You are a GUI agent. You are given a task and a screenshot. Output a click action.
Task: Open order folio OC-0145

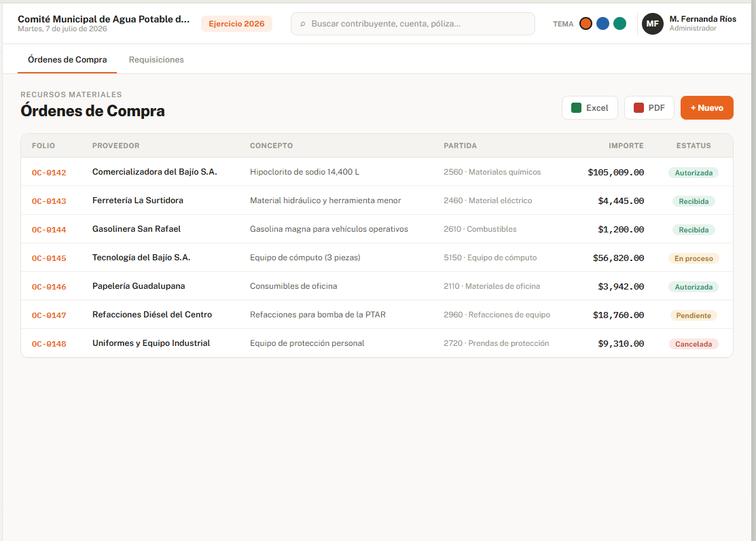click(x=49, y=258)
